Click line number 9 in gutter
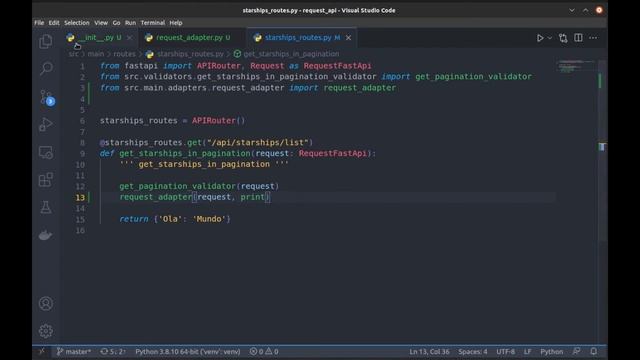Viewport: 640px width, 360px height. pos(82,154)
